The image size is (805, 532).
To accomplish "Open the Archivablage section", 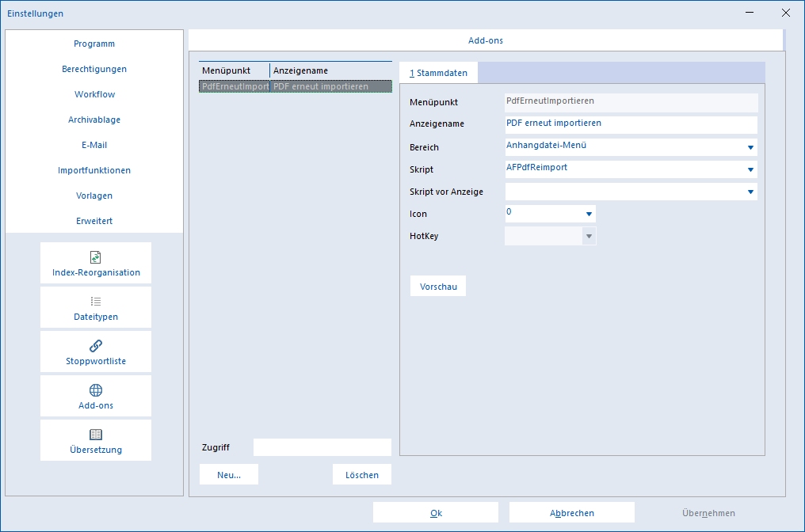I will tap(94, 120).
